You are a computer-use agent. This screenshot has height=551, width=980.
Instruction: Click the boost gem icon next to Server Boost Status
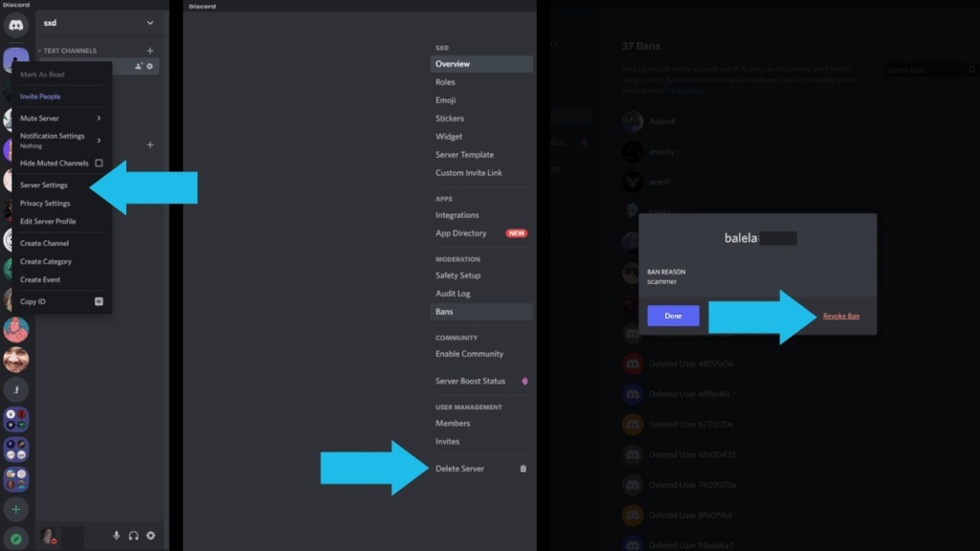pos(525,381)
